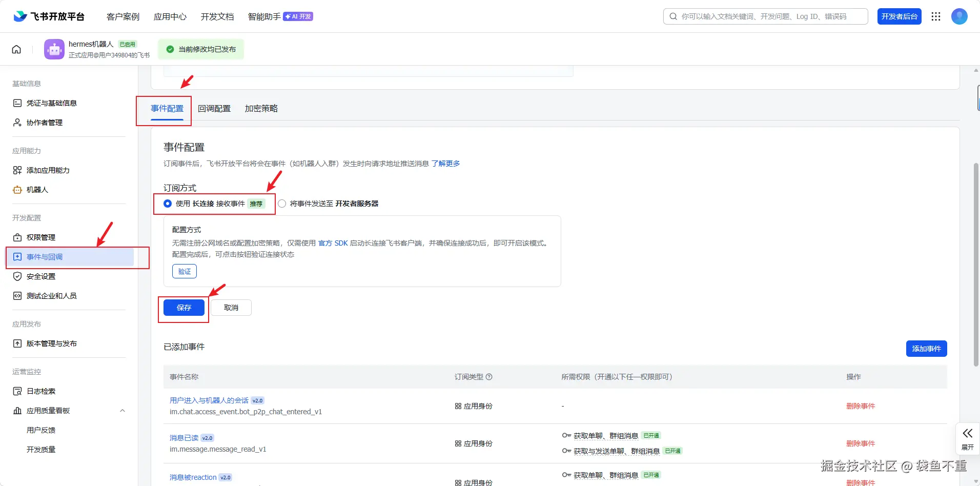Click the 取消 button
Screen dimensions: 980x486
231,308
